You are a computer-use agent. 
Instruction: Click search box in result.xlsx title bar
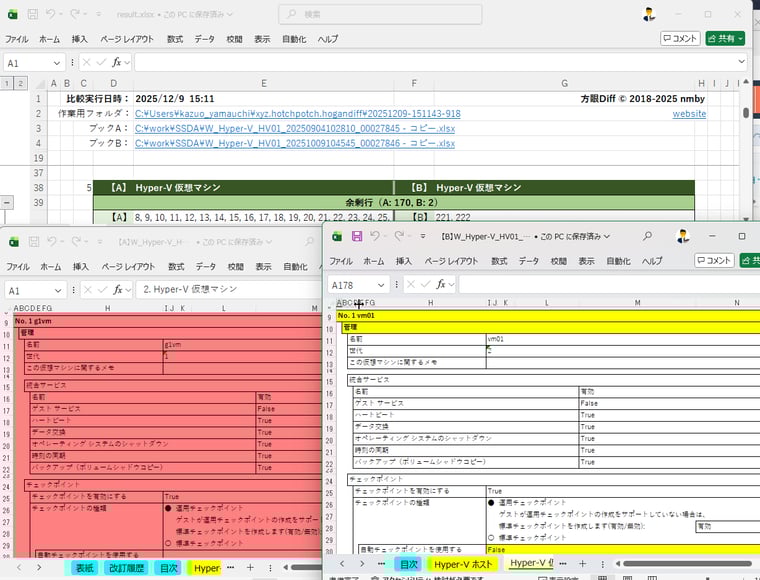click(x=380, y=15)
